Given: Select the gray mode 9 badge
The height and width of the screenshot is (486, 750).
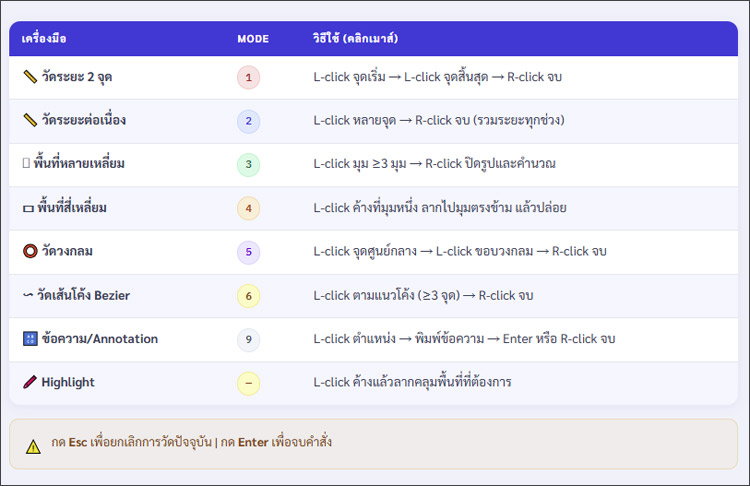Looking at the screenshot, I should [x=248, y=339].
